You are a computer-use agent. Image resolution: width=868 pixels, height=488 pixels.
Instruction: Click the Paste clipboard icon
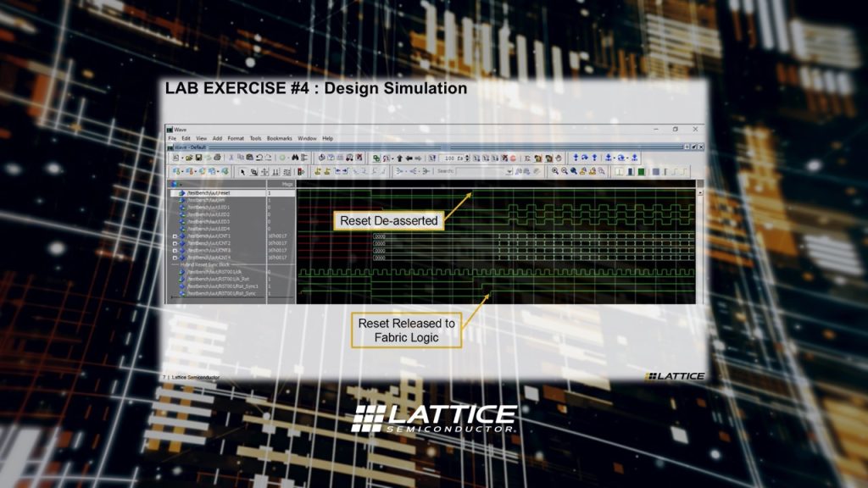click(250, 158)
